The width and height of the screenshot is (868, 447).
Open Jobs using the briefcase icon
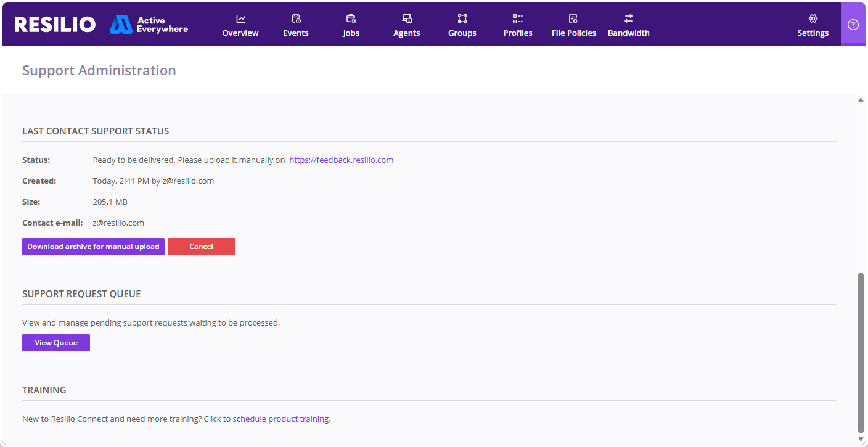pos(351,18)
